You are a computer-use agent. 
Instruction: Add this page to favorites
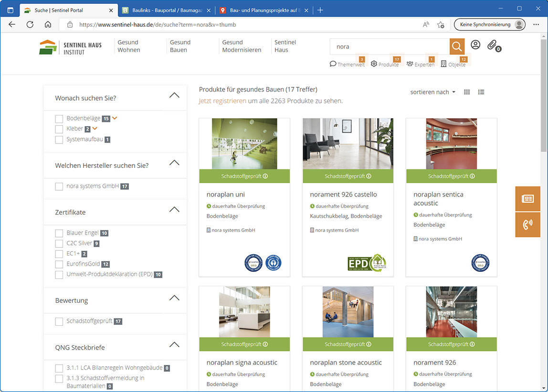(441, 24)
